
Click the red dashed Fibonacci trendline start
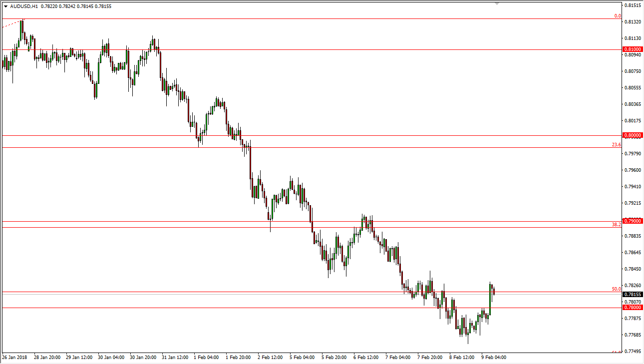[4, 27]
